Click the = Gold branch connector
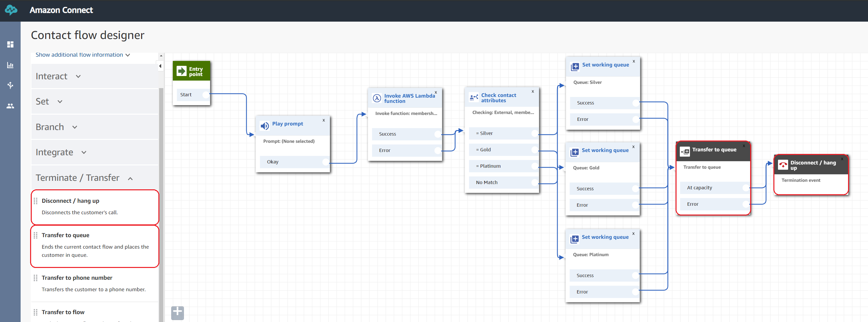 click(535, 150)
